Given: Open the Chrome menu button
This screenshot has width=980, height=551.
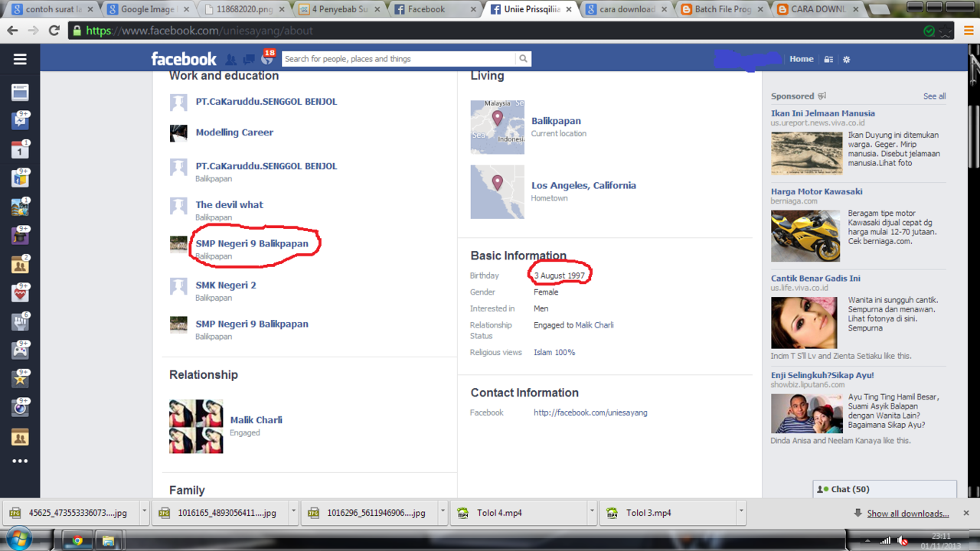Looking at the screenshot, I should pos(969,31).
